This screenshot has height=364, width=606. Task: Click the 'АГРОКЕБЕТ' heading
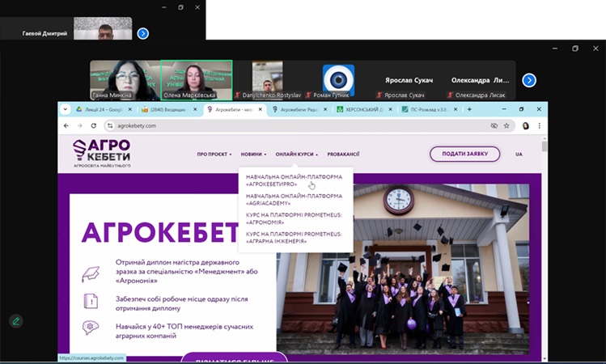pos(160,232)
